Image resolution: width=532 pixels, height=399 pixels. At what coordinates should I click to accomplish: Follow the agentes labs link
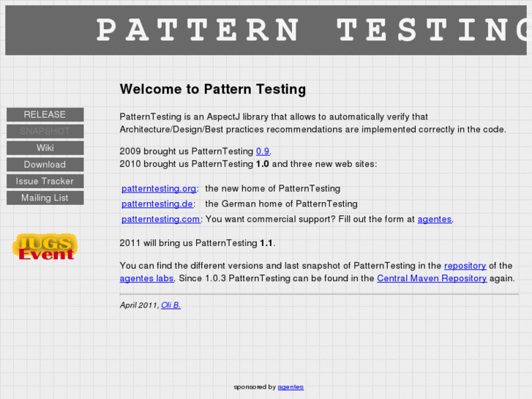[146, 278]
